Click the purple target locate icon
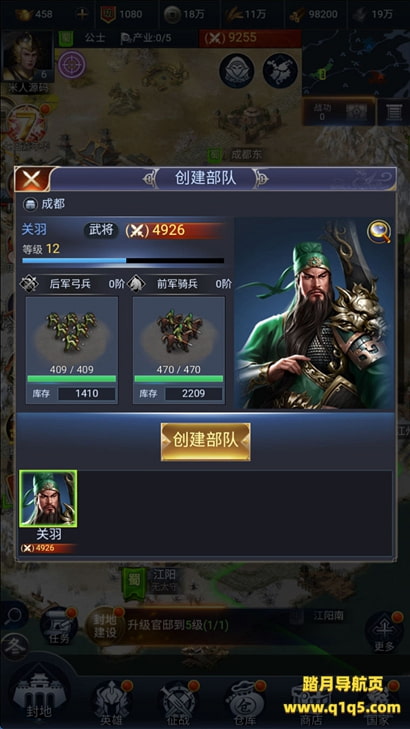This screenshot has height=729, width=410. click(x=72, y=65)
